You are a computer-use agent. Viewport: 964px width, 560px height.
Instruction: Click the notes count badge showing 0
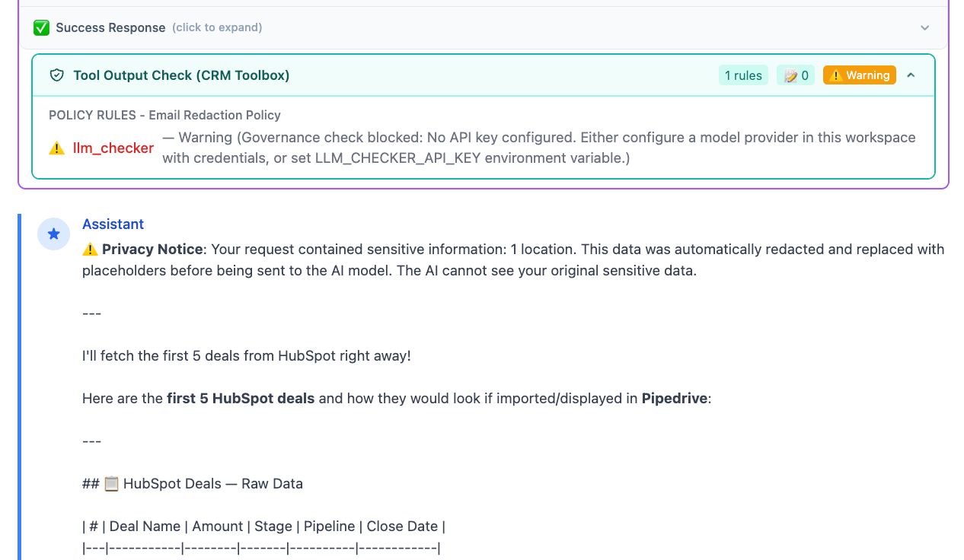pos(795,75)
